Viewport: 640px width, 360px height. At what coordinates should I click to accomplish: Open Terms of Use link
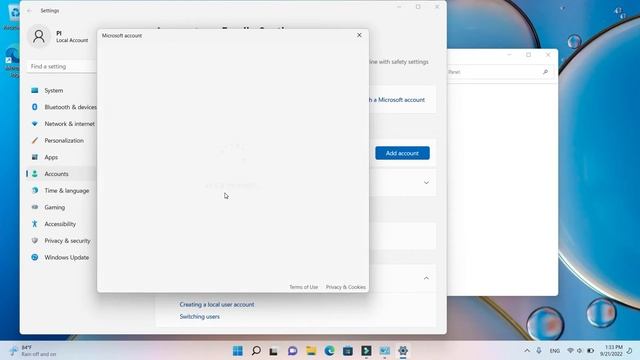coord(303,287)
